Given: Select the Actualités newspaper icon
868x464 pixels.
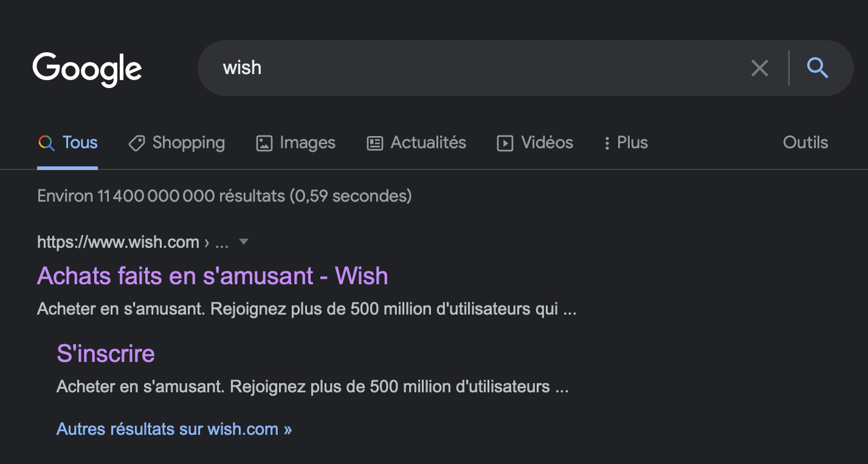Looking at the screenshot, I should pos(374,142).
